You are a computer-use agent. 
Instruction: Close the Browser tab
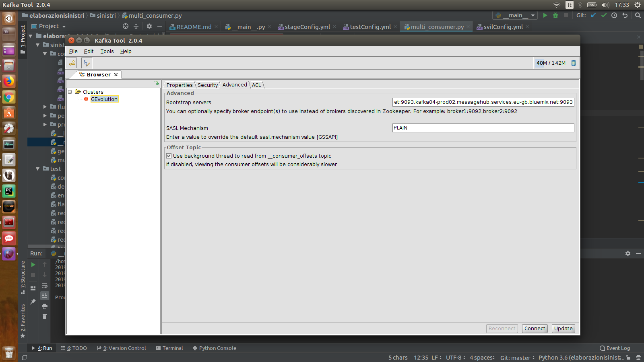116,74
